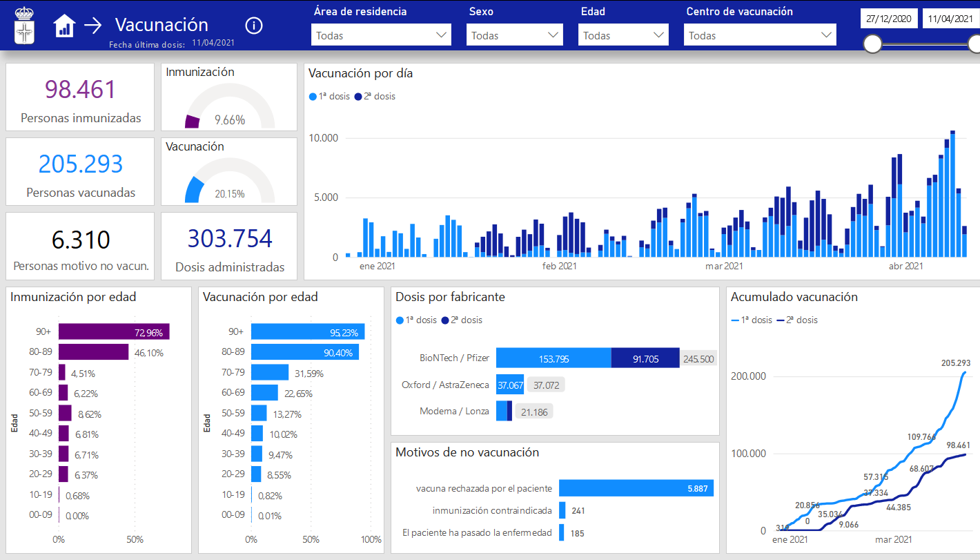Select the 90+ bar in Inmunización por edad
The image size is (980, 560).
[114, 332]
